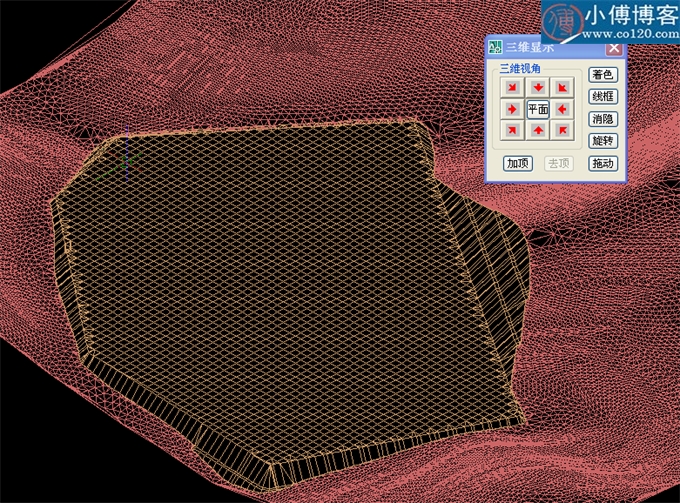Select the left-pointing arrow view direction

(562, 109)
